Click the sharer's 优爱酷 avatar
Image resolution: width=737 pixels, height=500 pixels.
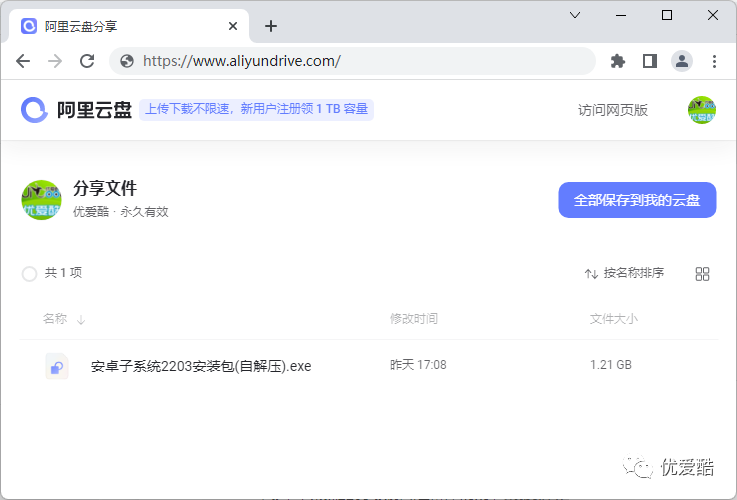(x=41, y=200)
